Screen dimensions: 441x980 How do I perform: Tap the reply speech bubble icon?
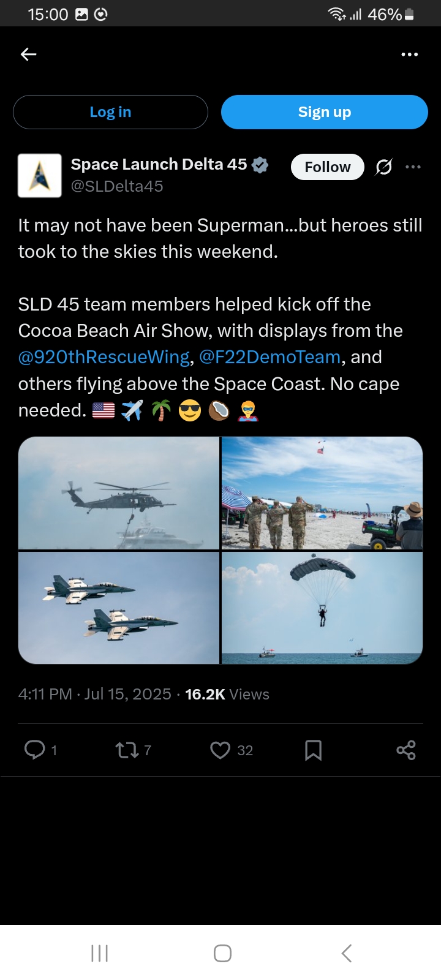coord(34,750)
